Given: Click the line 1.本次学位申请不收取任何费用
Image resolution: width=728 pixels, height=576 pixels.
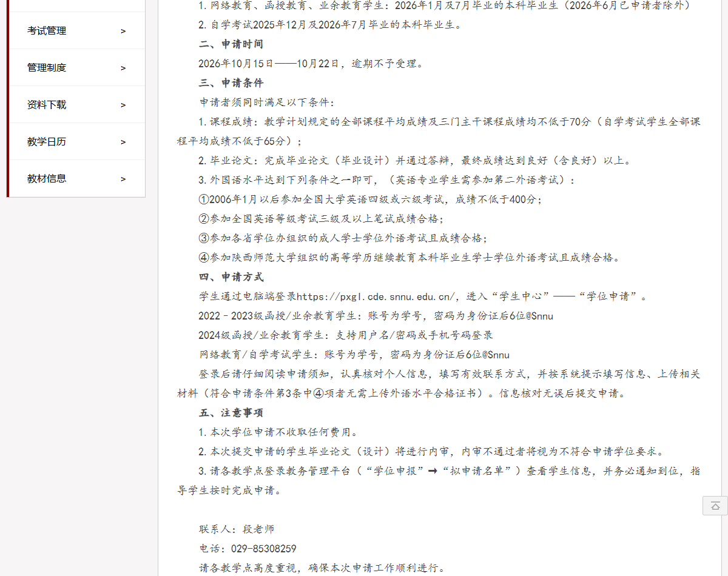Looking at the screenshot, I should point(278,432).
